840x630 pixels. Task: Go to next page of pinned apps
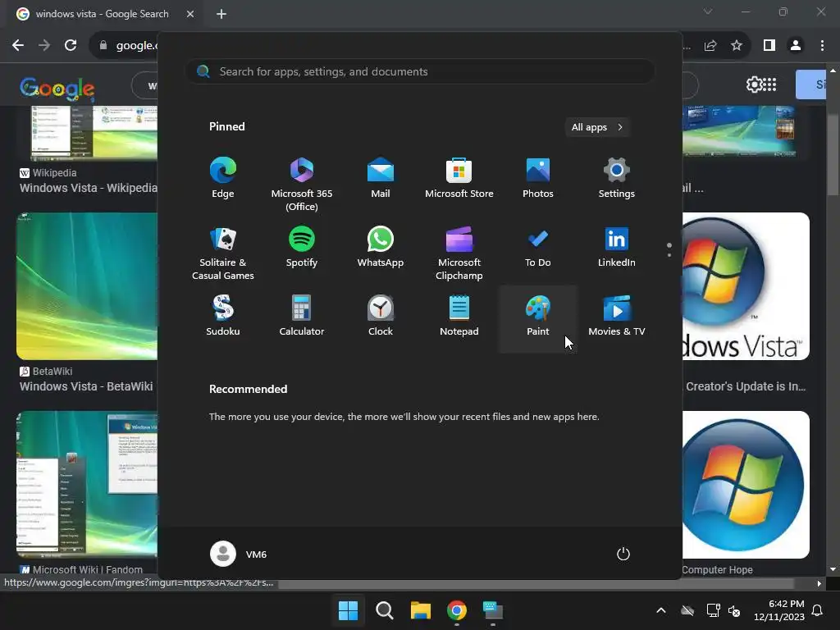point(669,255)
